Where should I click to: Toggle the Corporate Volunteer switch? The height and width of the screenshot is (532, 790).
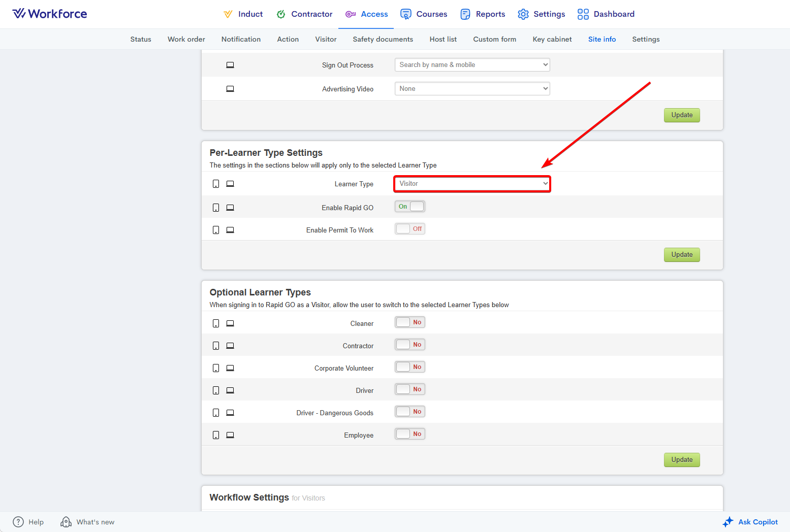click(x=410, y=367)
